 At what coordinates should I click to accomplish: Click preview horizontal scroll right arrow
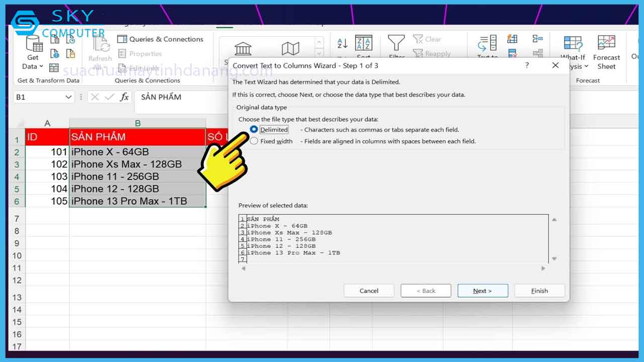coord(543,268)
